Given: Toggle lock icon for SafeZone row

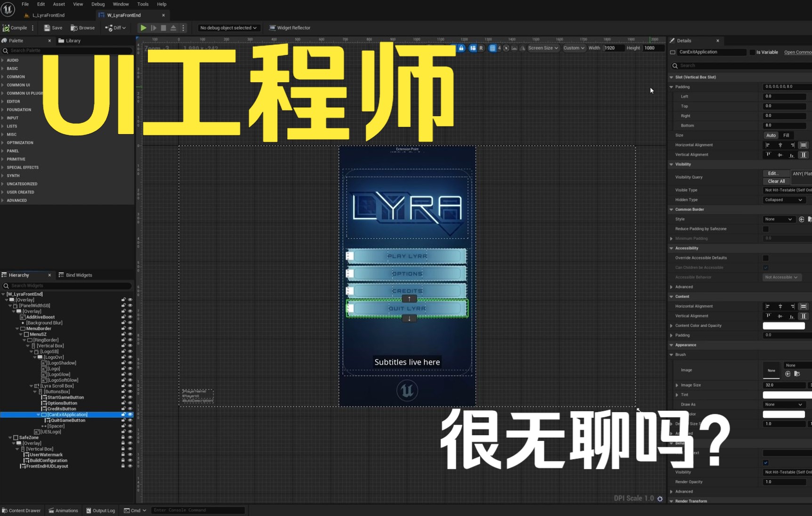Looking at the screenshot, I should [123, 437].
